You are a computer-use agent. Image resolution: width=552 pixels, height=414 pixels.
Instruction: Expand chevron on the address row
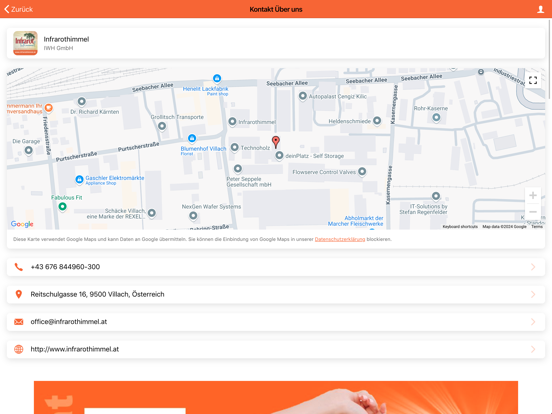coord(533,294)
